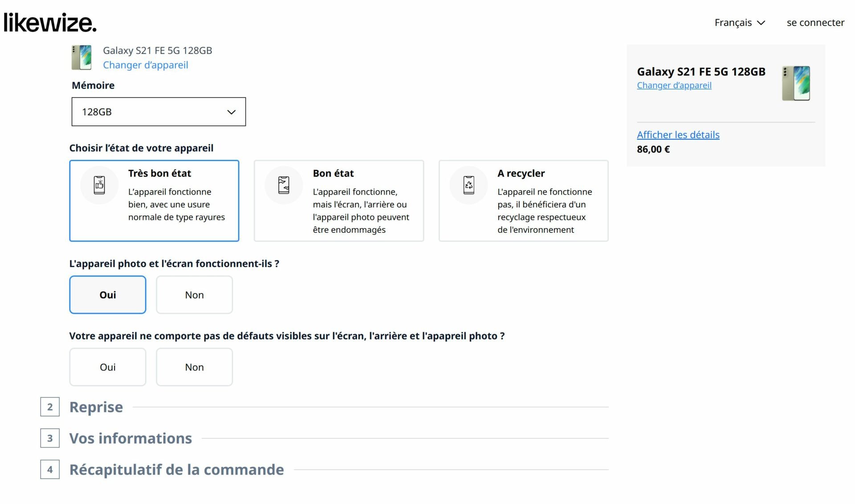Click the A recycler recycling phone icon
Viewport: 855px width, 504px height.
pos(468,185)
